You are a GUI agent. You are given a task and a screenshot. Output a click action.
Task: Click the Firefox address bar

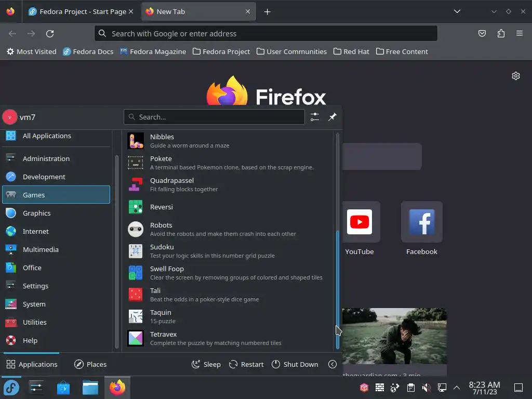coord(265,34)
